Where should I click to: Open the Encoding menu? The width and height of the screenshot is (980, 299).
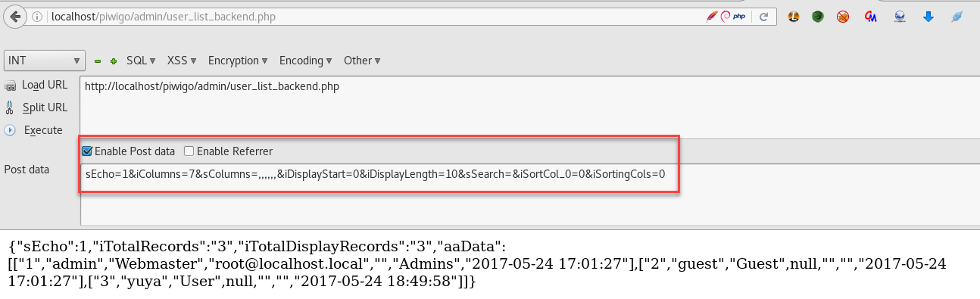[306, 61]
